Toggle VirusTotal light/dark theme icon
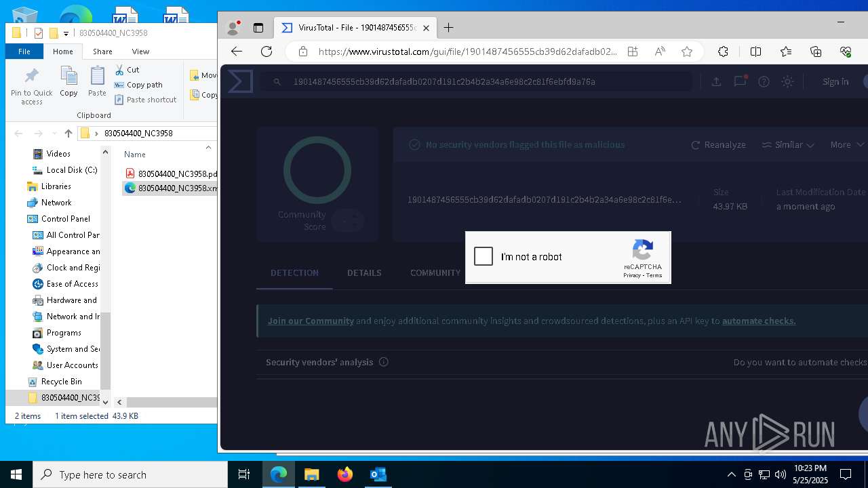 pos(787,81)
